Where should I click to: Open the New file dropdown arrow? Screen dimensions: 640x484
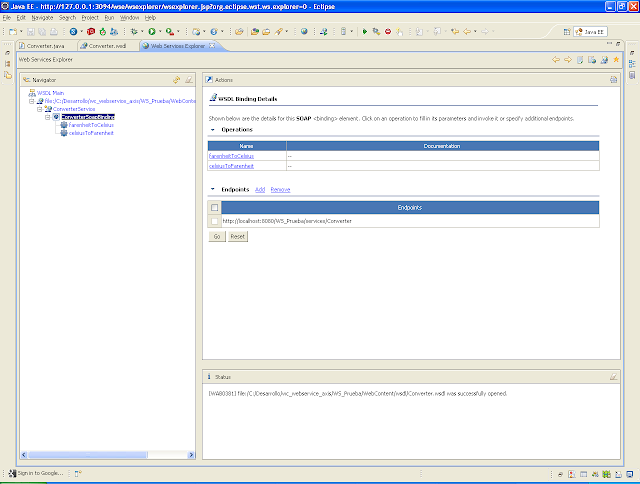point(21,31)
